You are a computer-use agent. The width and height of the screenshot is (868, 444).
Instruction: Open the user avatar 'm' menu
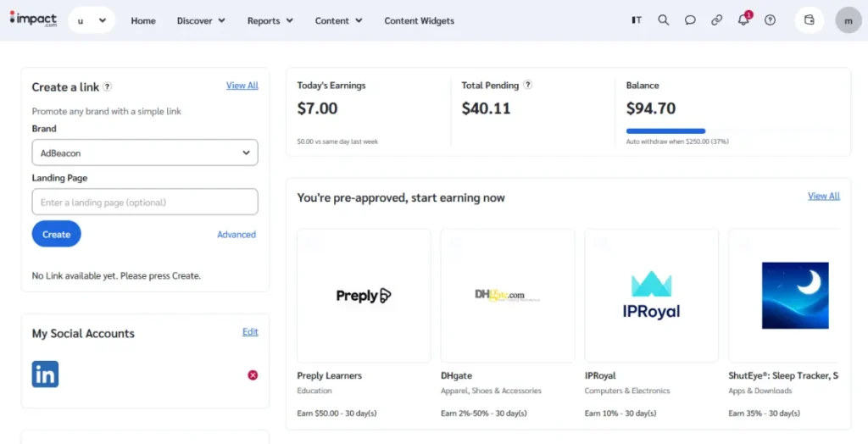[849, 20]
